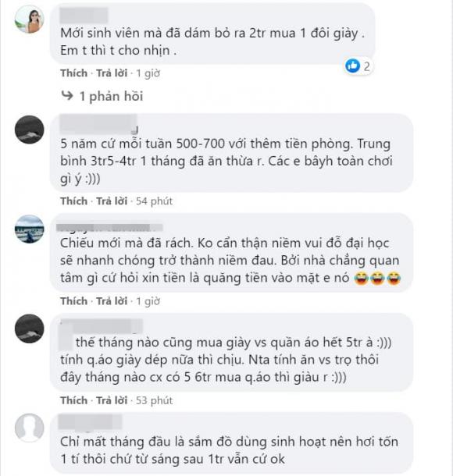The height and width of the screenshot is (476, 453).
Task: Open dark avatar beside 500-700 weekly comment
Action: 30,130
